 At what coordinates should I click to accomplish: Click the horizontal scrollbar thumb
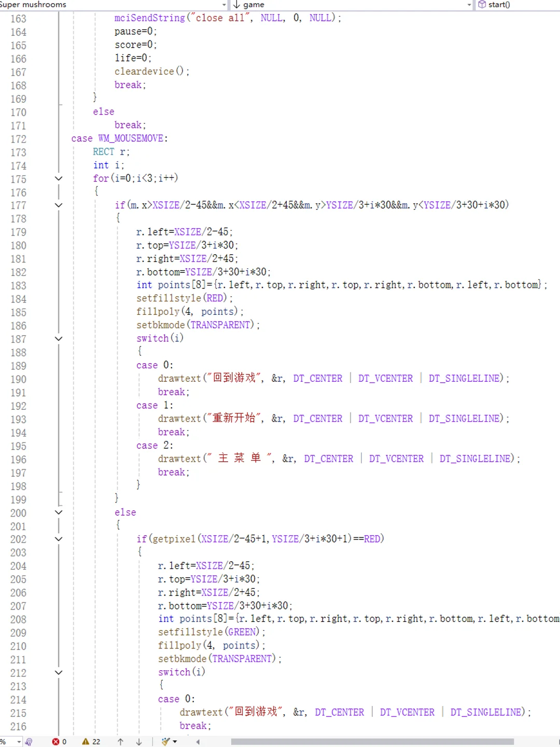[x=372, y=742]
